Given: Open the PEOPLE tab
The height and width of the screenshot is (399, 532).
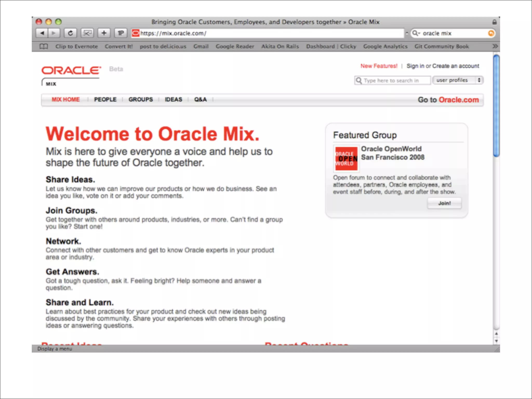Looking at the screenshot, I should coord(105,99).
